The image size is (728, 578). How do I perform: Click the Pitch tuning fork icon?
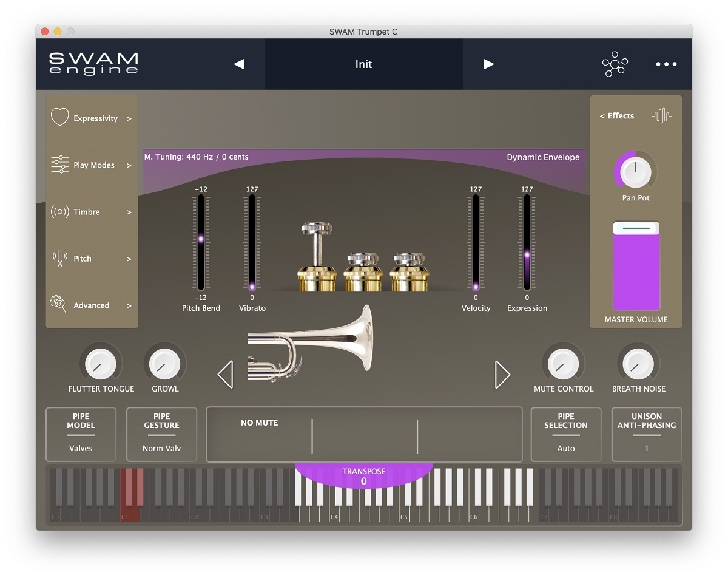[x=59, y=258]
